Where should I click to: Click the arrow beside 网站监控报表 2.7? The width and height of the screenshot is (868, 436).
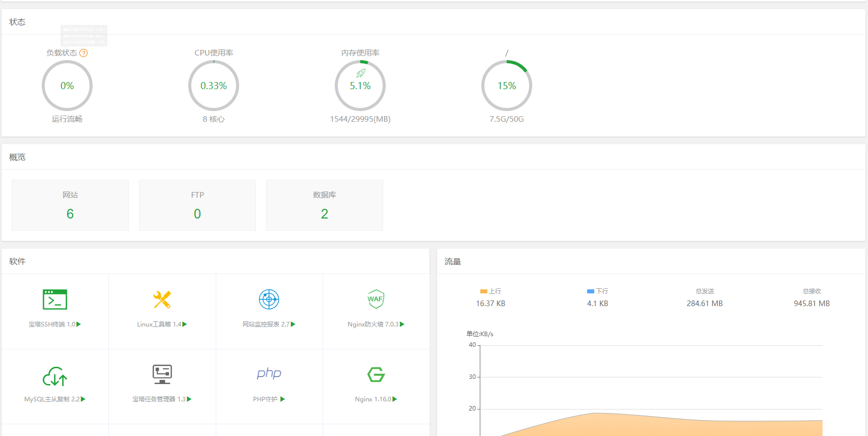click(x=293, y=324)
